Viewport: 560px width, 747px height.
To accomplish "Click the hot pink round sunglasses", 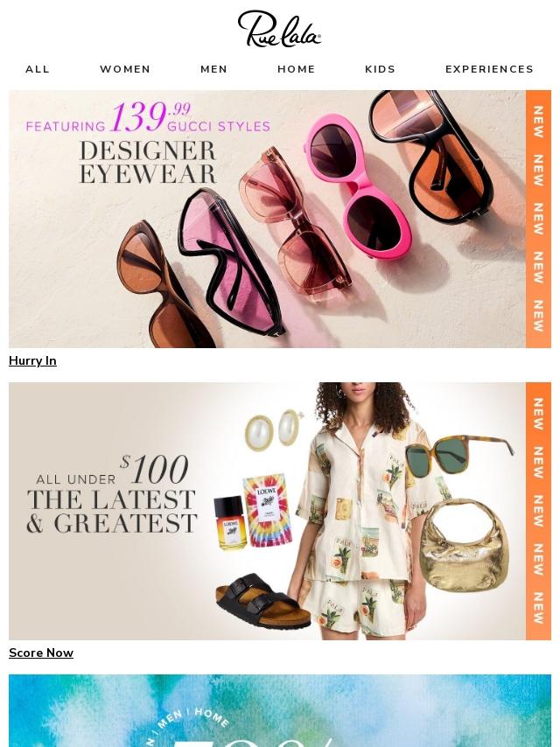I will pos(359,185).
